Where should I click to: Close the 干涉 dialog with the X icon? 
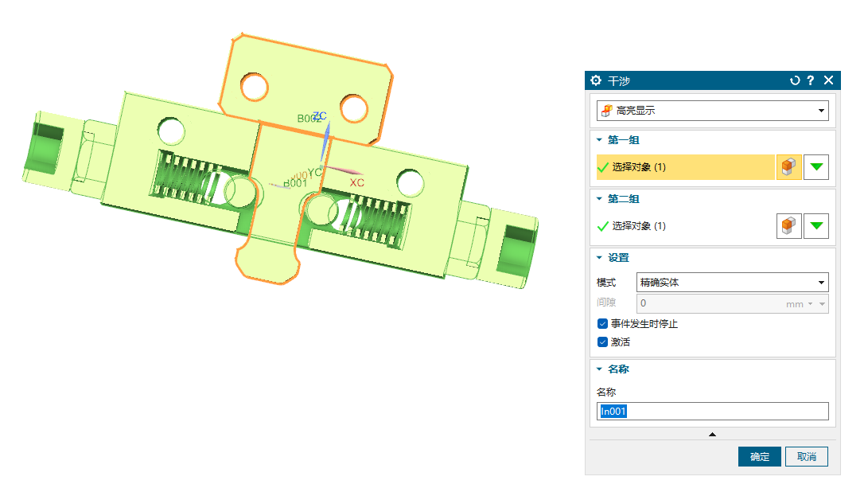(x=828, y=80)
